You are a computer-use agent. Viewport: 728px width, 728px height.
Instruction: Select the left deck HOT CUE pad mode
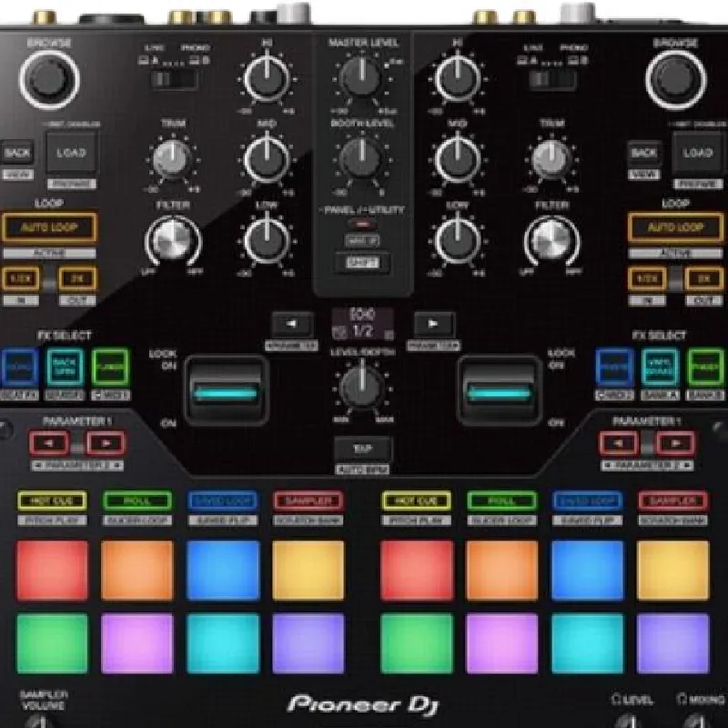point(52,500)
